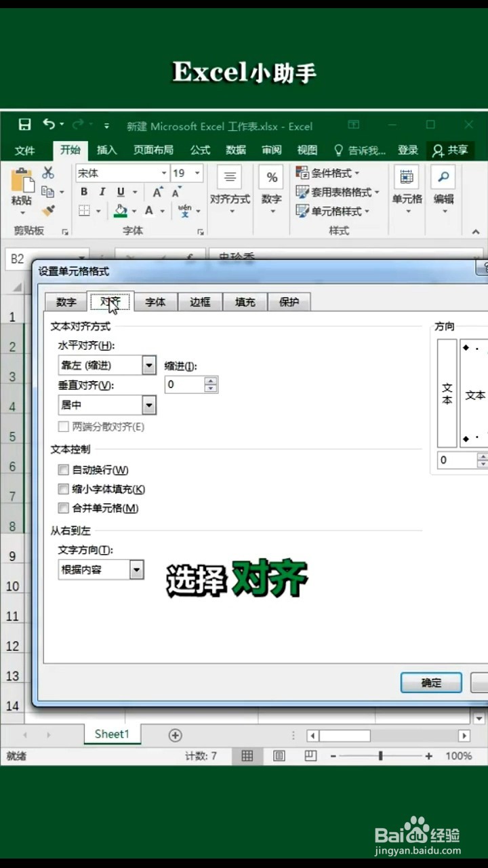Switch to the 填充 dialog tab
The height and width of the screenshot is (868, 488).
[245, 302]
